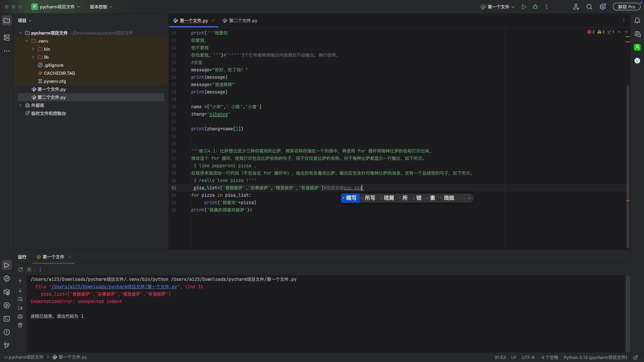
Task: Open the run configuration dropdown
Action: (x=497, y=7)
